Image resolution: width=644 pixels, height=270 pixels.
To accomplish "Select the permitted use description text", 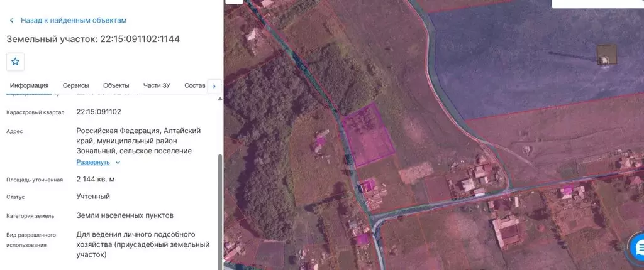I will click(x=143, y=244).
